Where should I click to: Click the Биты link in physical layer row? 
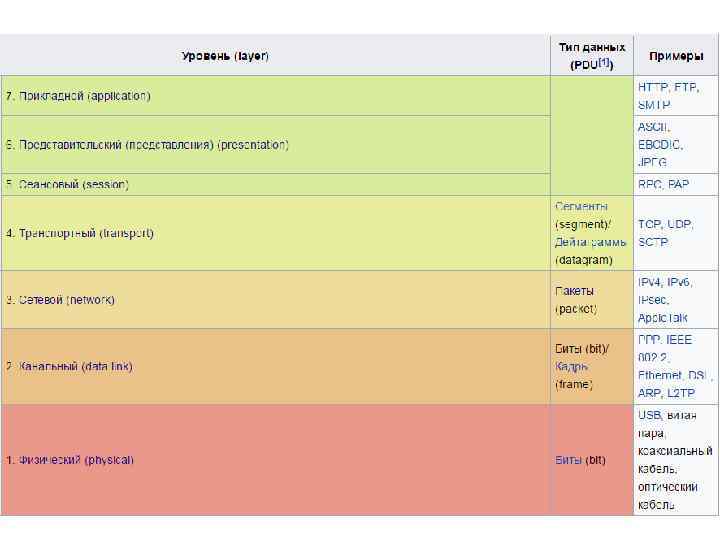[x=569, y=460]
